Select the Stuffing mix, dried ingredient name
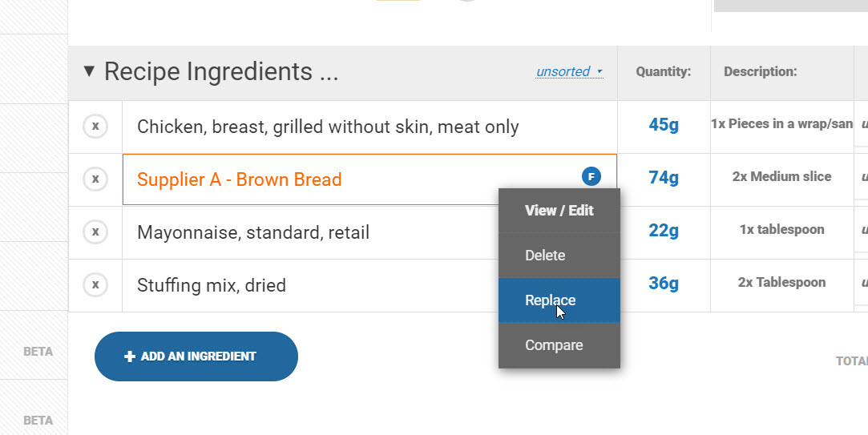This screenshot has width=868, height=435. [x=212, y=285]
